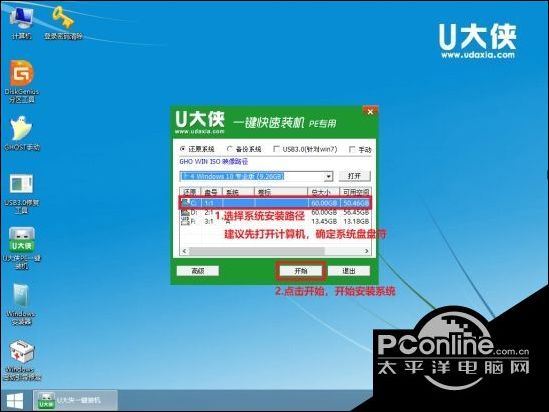This screenshot has width=549, height=412.
Task: Click the 13.45GB size cell
Action: point(324,221)
